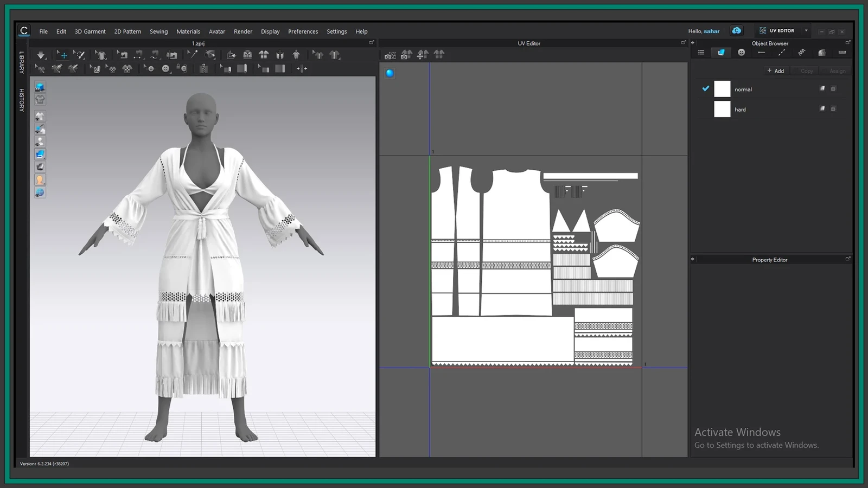
Task: Toggle Show Avatar eye icon in 3D view
Action: (40, 142)
